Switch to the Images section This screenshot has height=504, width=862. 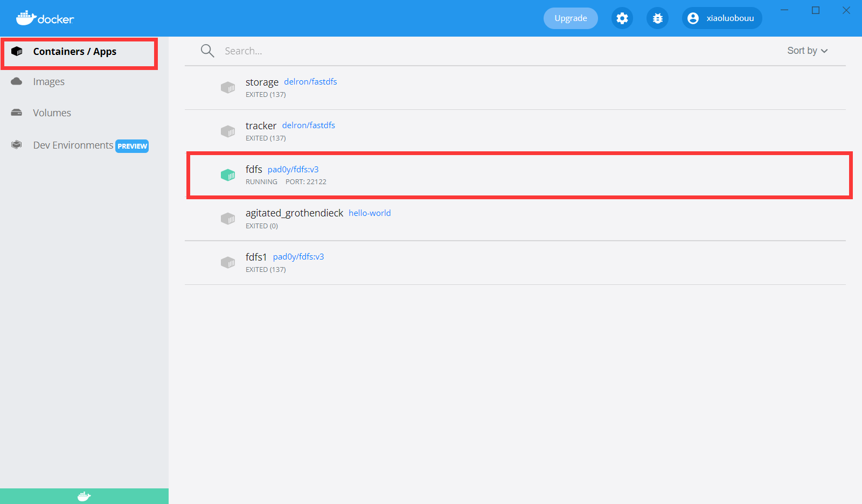pos(49,81)
